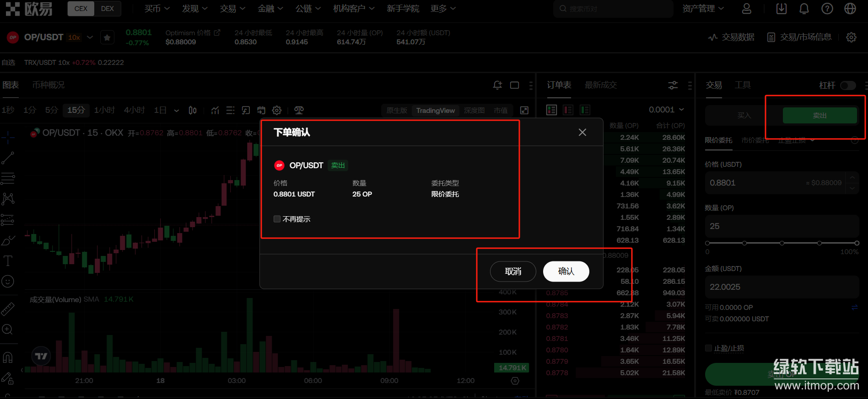Select the trend line drawing tool

(8, 158)
